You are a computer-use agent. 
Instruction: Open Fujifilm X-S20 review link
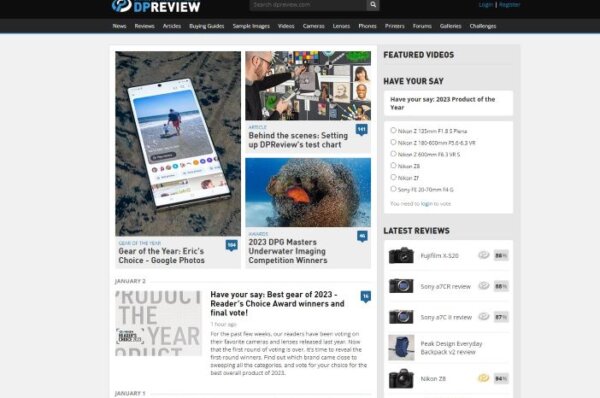[439, 256]
